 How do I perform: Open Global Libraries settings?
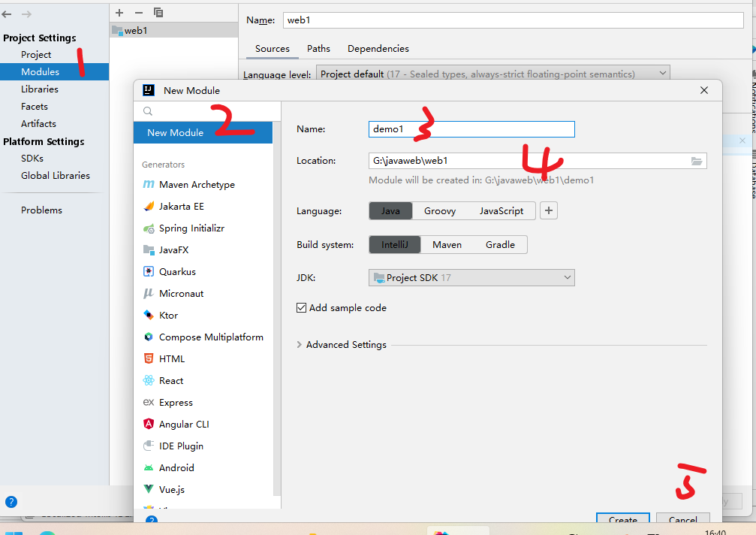click(x=55, y=176)
